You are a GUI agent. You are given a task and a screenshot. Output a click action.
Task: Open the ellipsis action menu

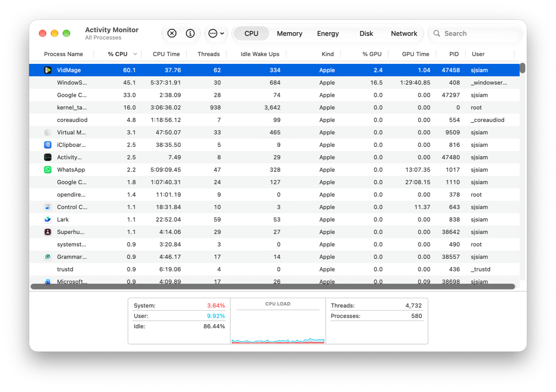pyautogui.click(x=216, y=33)
